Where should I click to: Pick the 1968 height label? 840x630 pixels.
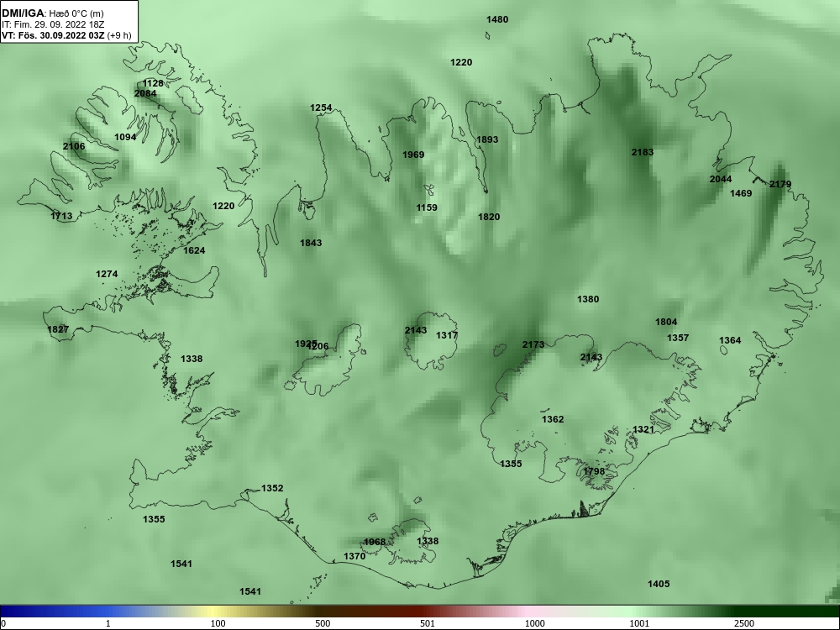tap(375, 542)
